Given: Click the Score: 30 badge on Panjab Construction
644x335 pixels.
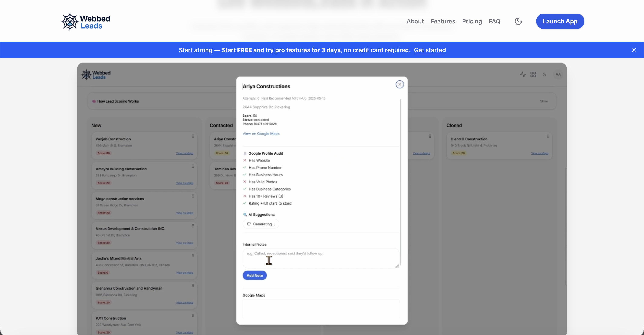Looking at the screenshot, I should (x=103, y=153).
